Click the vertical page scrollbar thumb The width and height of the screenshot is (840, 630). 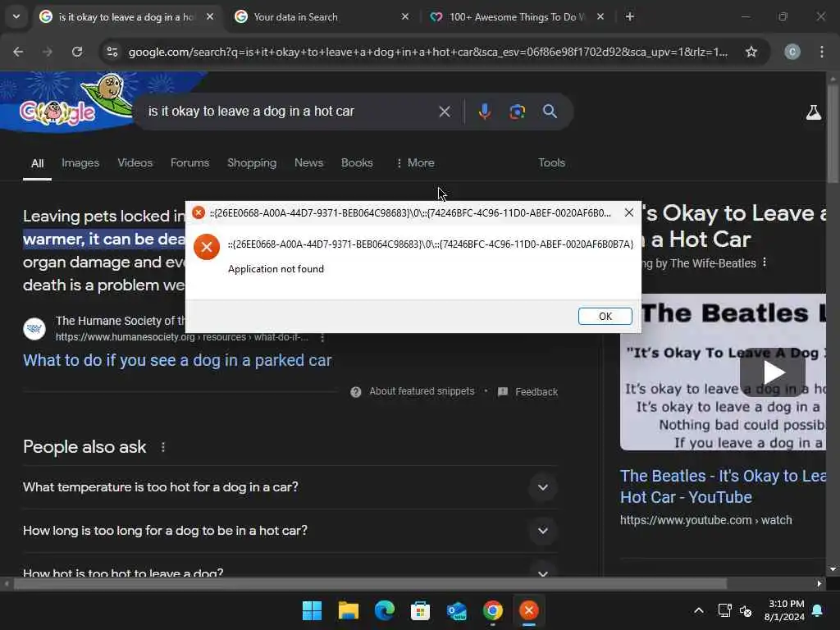coord(833,134)
